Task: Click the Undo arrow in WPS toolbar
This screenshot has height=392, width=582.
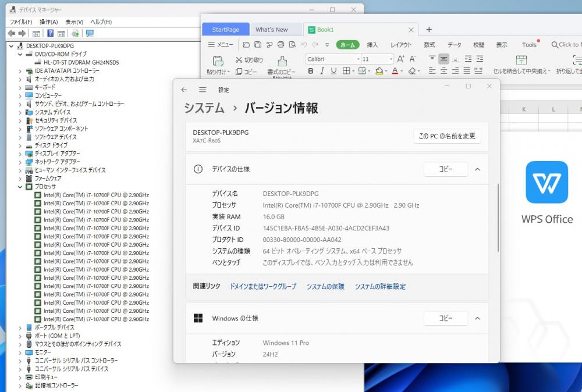Action: coord(304,45)
